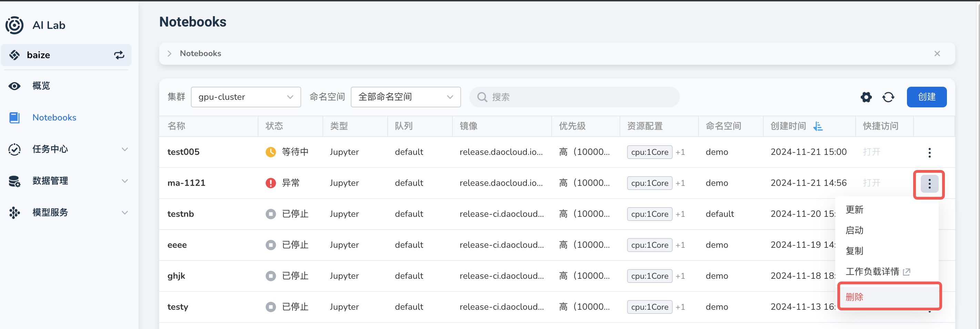Refresh the notebooks list
Screen dimensions: 980x329
(888, 97)
